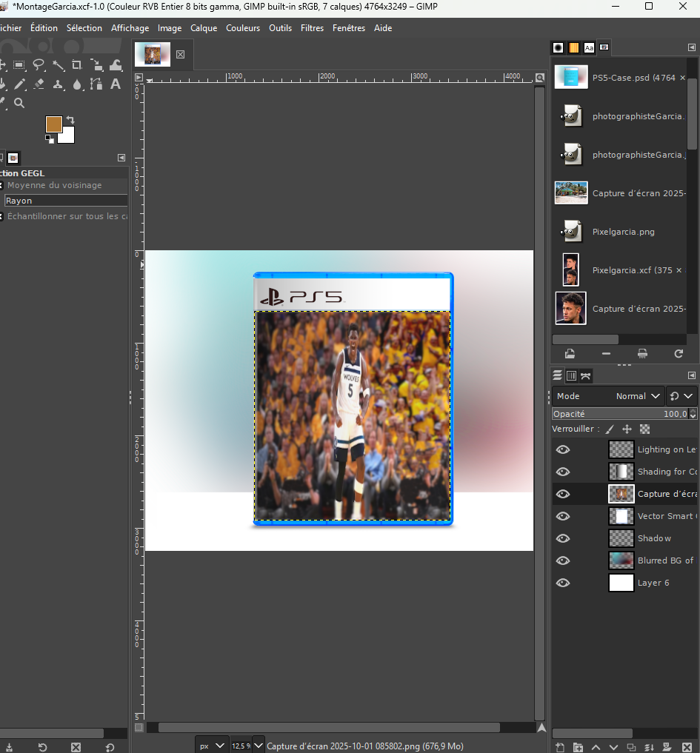Viewport: 700px width, 753px height.
Task: Open the Filtres menu
Action: [312, 28]
